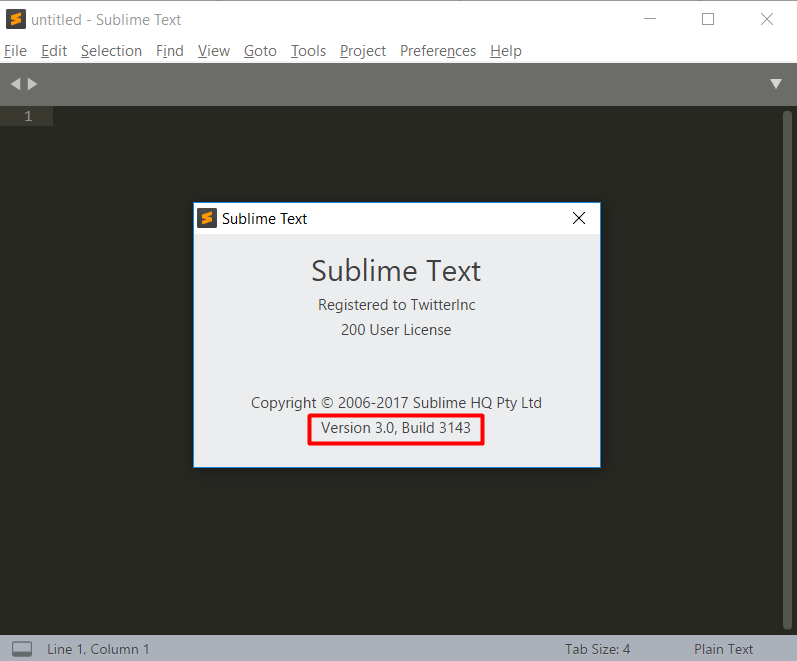Screen dimensions: 797x661
Task: Close the Sublime Text About dialog
Action: point(578,218)
